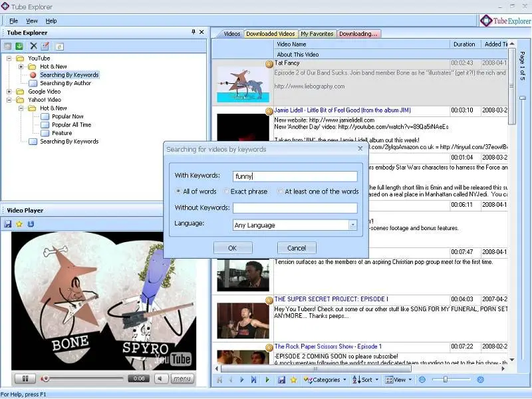Go to the first page of videos
The height and width of the screenshot is (399, 532).
coord(219,380)
